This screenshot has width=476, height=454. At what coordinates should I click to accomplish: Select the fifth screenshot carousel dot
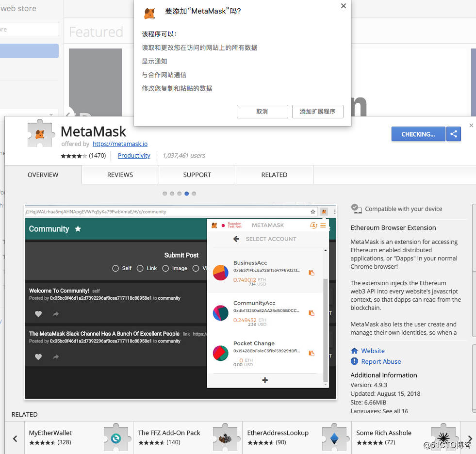(194, 194)
